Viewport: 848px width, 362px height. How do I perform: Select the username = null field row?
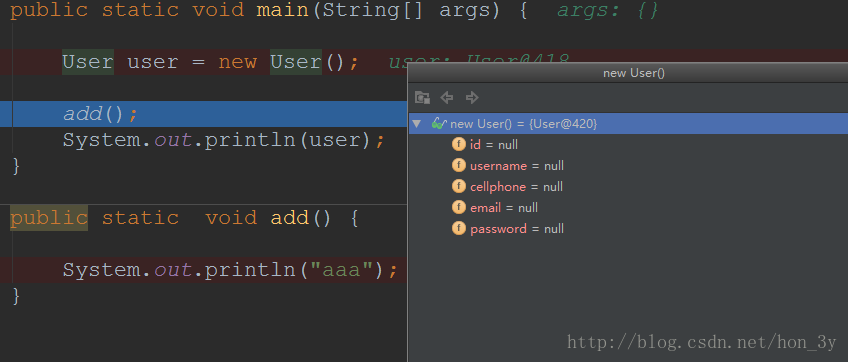[x=628, y=166]
